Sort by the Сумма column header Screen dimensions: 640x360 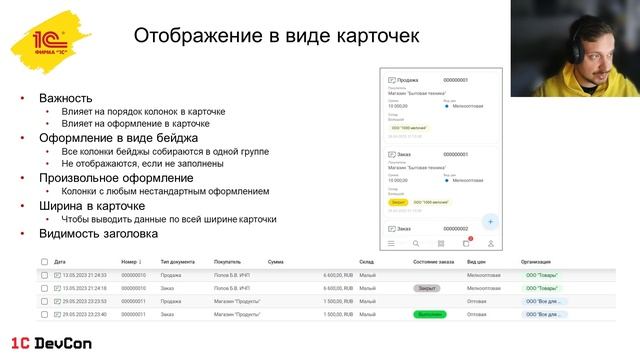point(276,262)
